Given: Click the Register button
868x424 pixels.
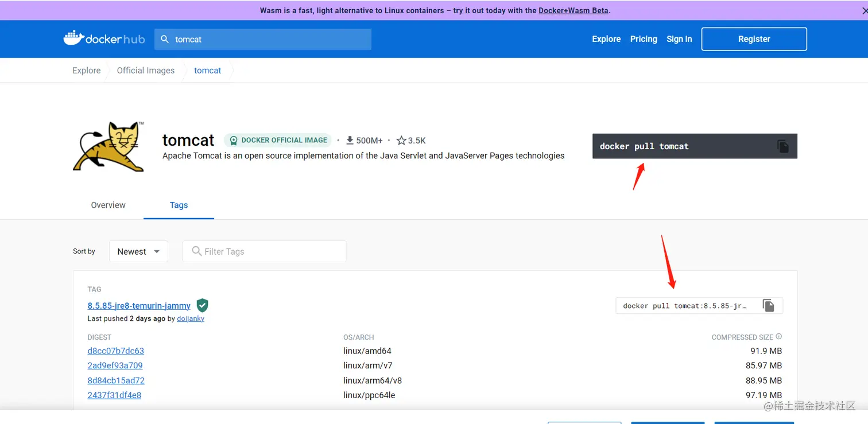Looking at the screenshot, I should point(754,39).
